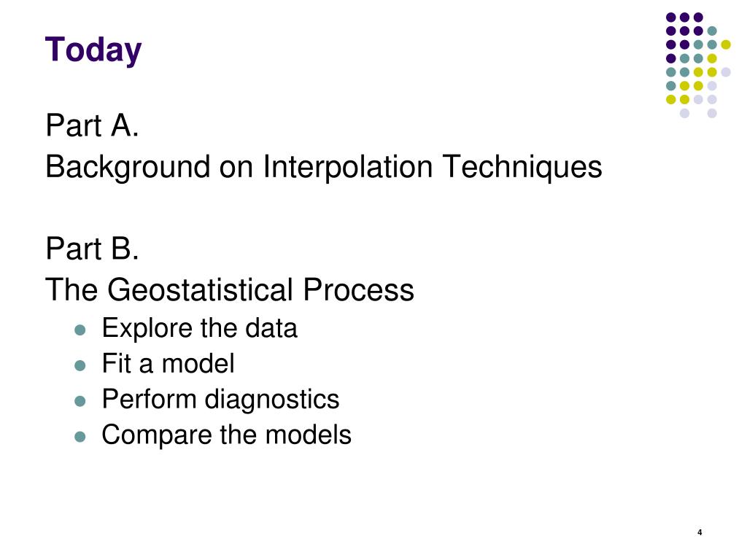
Task: Click the word 'Geostatistical' in Part B
Action: click(x=200, y=290)
